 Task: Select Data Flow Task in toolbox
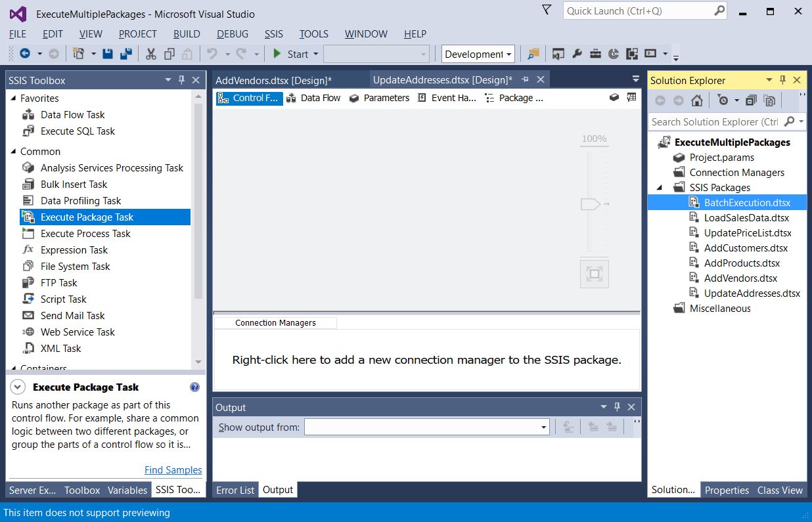pos(105,114)
